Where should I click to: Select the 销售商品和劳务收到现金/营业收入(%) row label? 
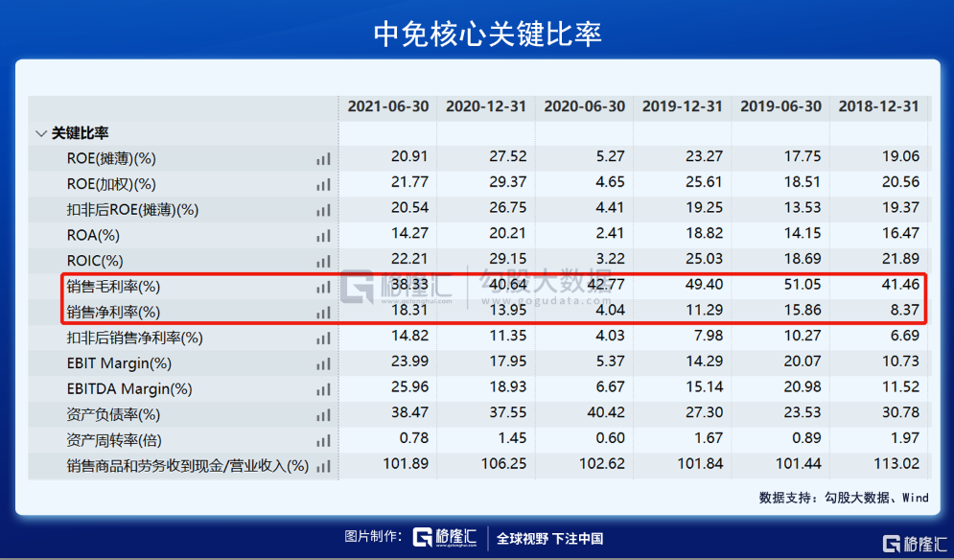188,466
